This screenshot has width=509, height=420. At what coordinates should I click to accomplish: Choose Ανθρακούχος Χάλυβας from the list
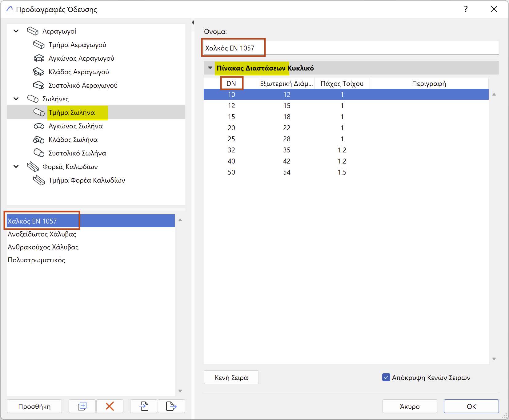tap(91, 247)
